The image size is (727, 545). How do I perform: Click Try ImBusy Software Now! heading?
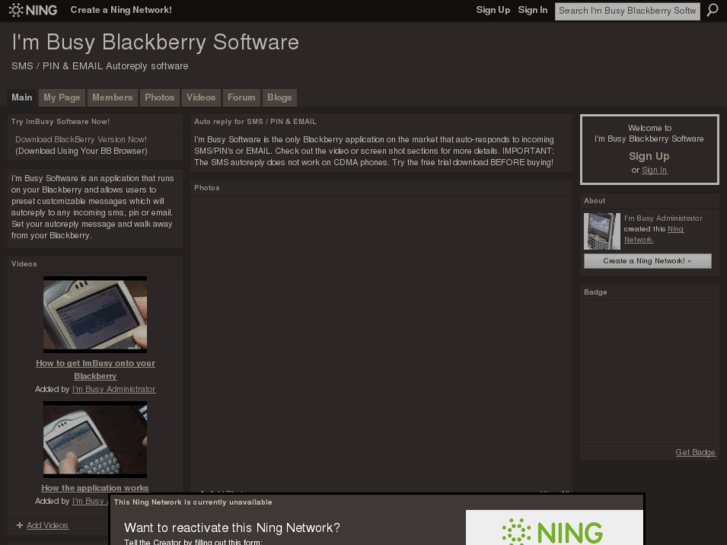click(60, 122)
